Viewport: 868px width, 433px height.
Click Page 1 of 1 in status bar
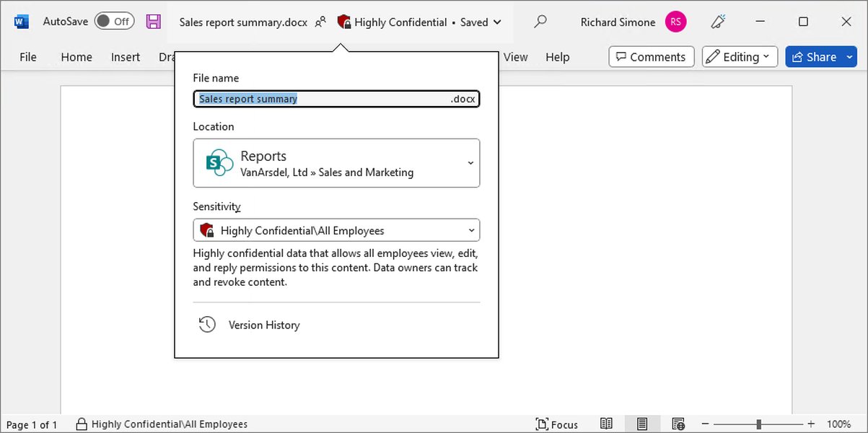tap(32, 424)
